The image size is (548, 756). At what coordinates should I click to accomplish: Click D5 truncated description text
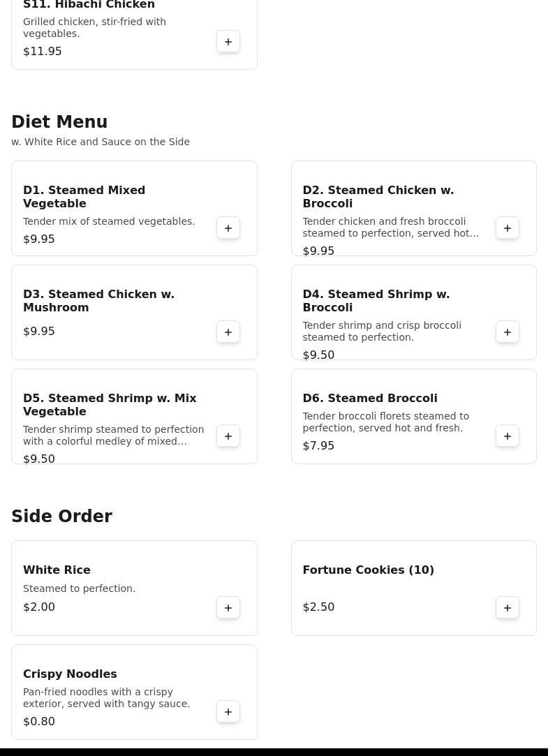tap(113, 436)
